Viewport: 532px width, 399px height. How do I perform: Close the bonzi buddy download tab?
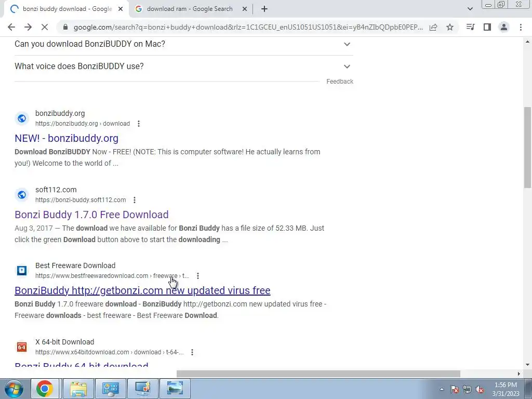pos(121,9)
